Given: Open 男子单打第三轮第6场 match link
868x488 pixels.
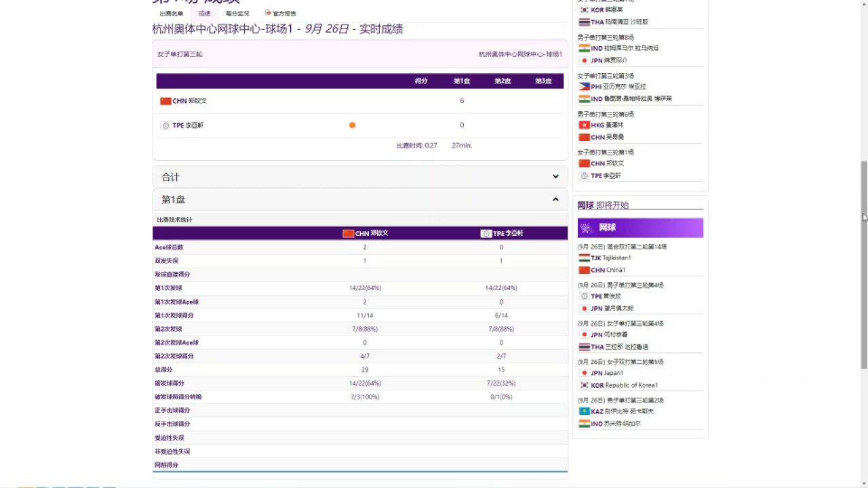Looking at the screenshot, I should click(x=606, y=114).
